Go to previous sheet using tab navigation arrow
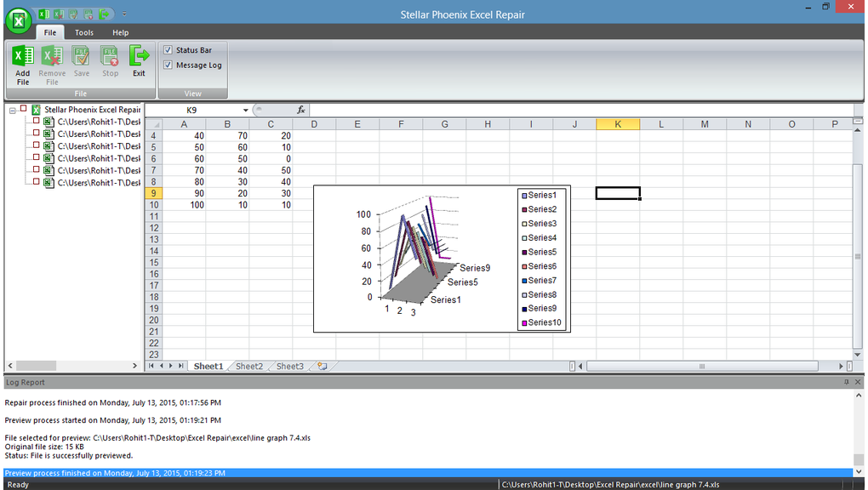This screenshot has height=490, width=868. coord(161,366)
